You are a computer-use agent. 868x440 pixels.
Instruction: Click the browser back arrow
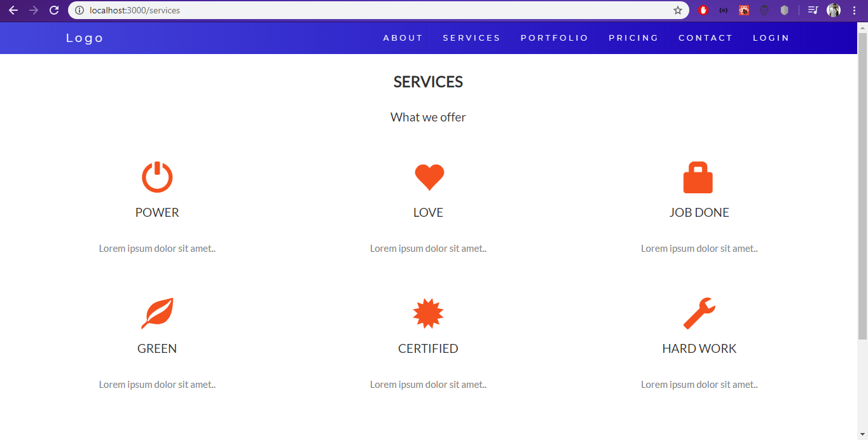pos(13,10)
